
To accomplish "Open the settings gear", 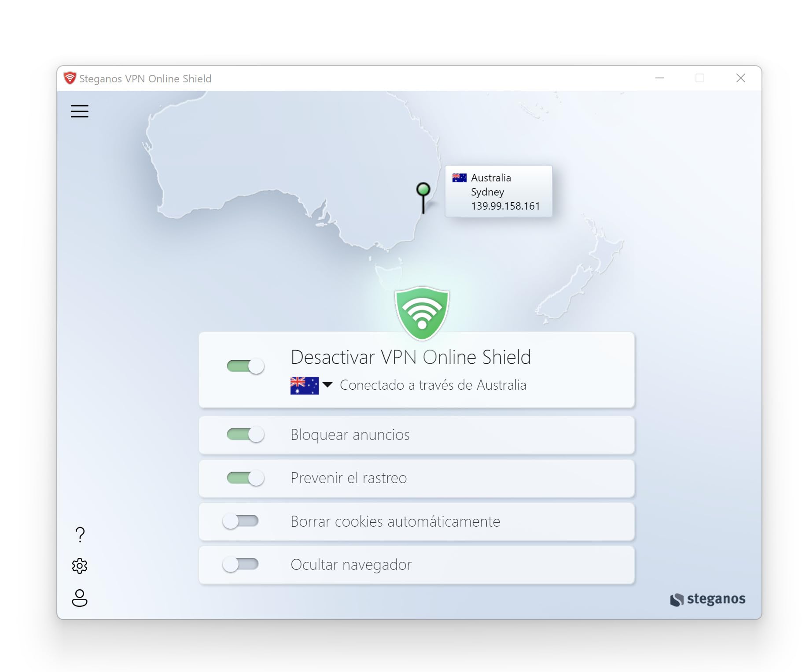I will 80,566.
